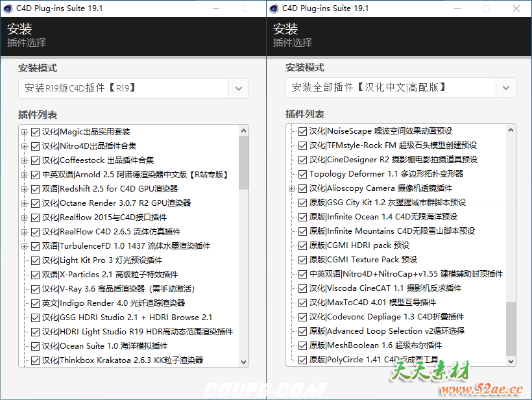Select the Arnold 2.5 阿诺德渲染器中文版 row text
Screen dimensions: 532x400
pyautogui.click(x=135, y=175)
